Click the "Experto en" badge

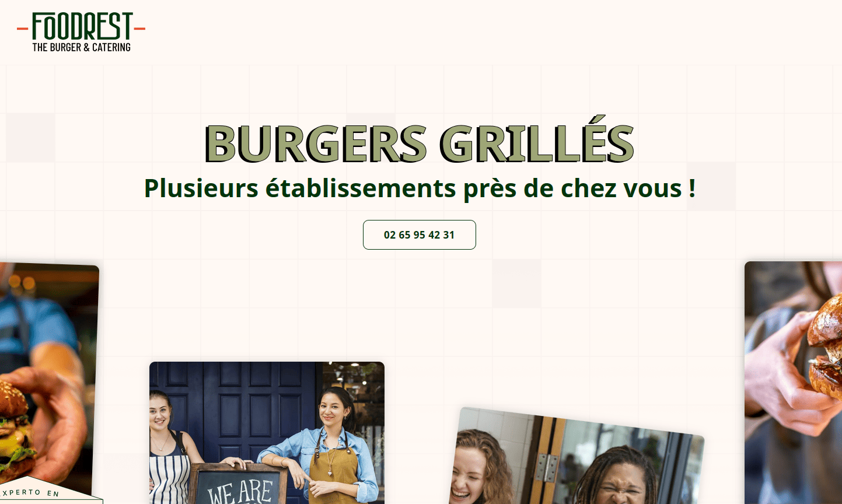(47, 494)
